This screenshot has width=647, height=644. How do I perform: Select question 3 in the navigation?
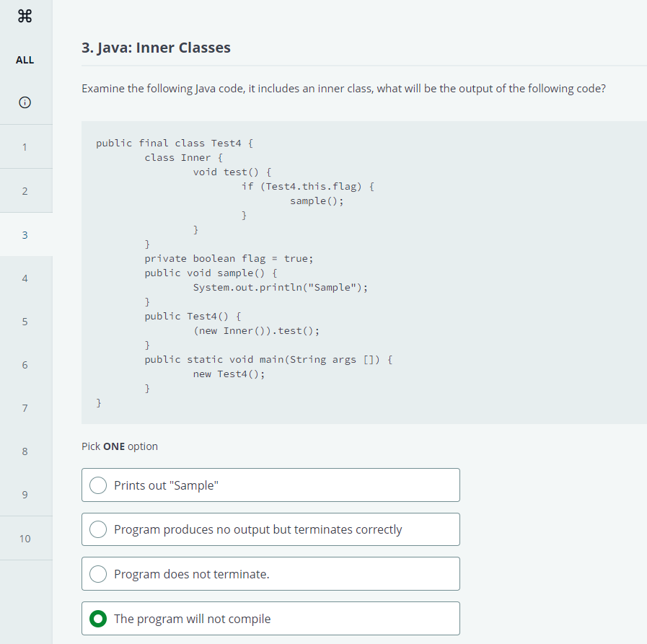click(x=25, y=235)
